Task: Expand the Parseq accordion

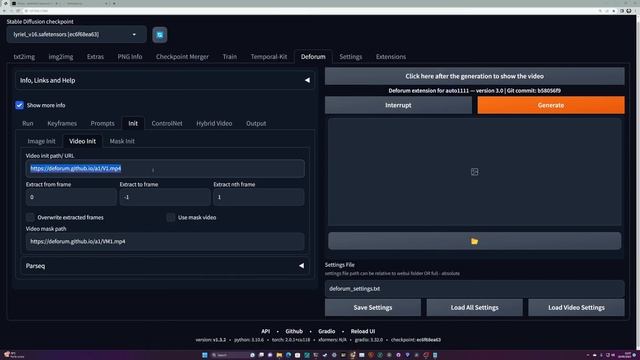Action: point(165,266)
